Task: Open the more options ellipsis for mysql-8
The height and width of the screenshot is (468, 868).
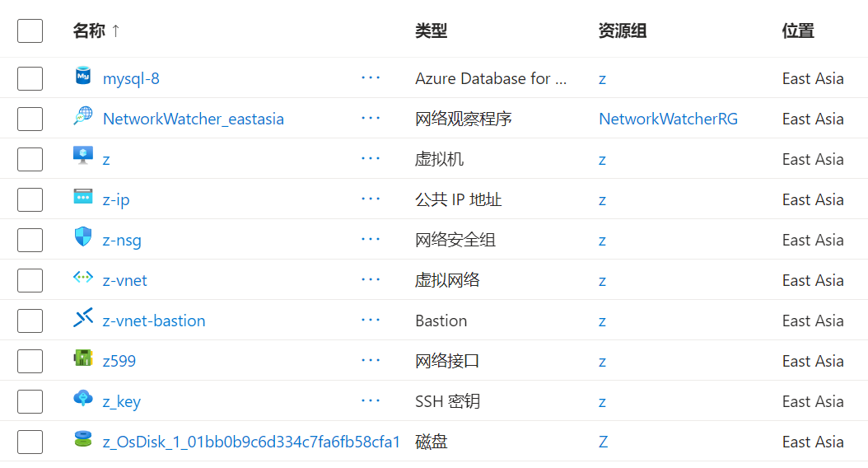Action: (371, 77)
